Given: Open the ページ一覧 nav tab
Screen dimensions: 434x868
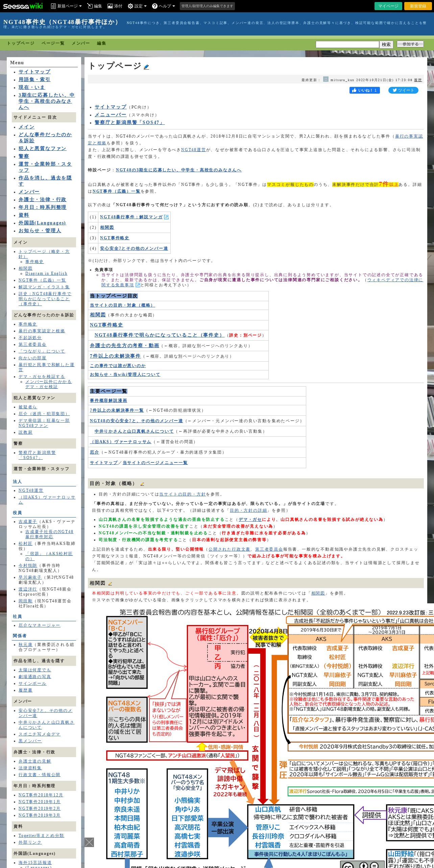Looking at the screenshot, I should point(53,43).
